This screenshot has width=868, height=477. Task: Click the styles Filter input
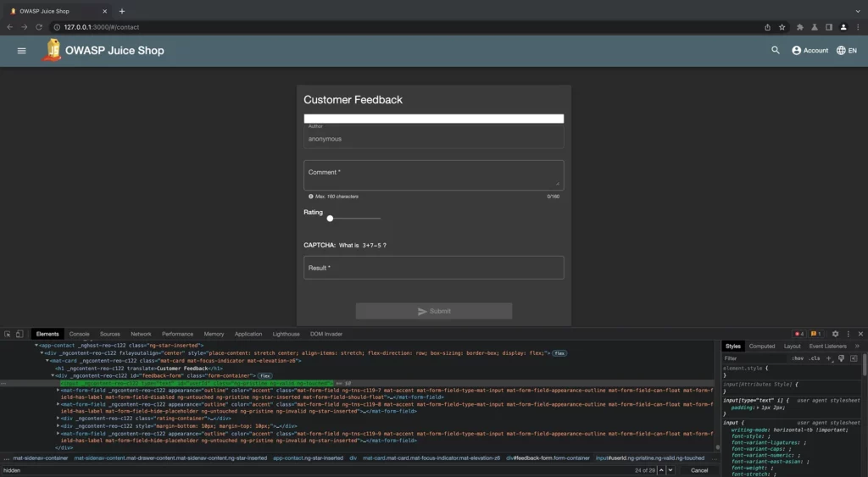pos(755,358)
